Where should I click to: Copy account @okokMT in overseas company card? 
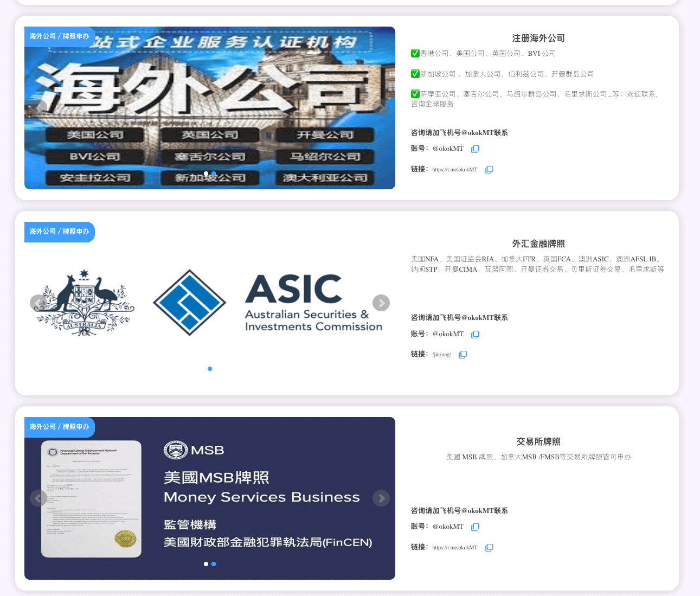pos(475,149)
